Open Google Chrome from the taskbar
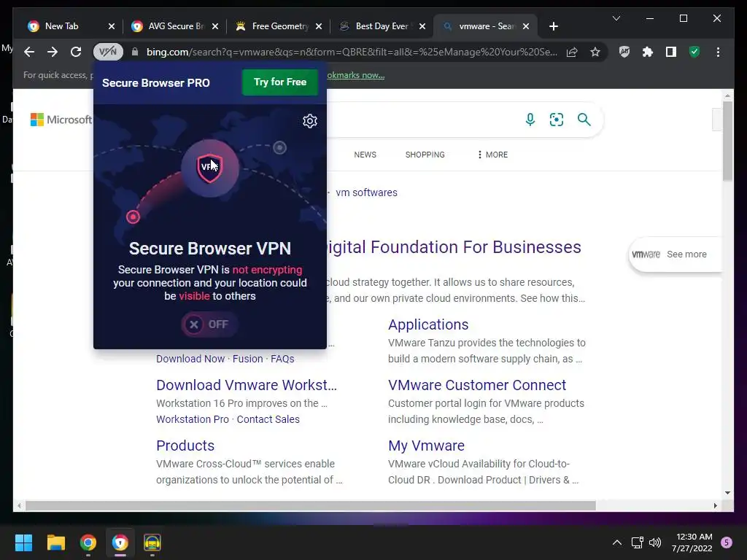Viewport: 747px width, 560px height. coord(88,542)
